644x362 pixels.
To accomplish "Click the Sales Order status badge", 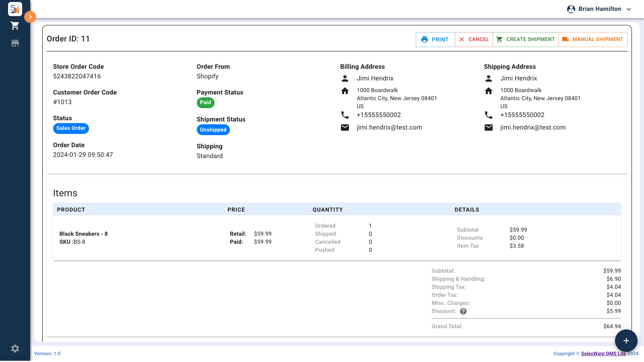I will click(71, 128).
